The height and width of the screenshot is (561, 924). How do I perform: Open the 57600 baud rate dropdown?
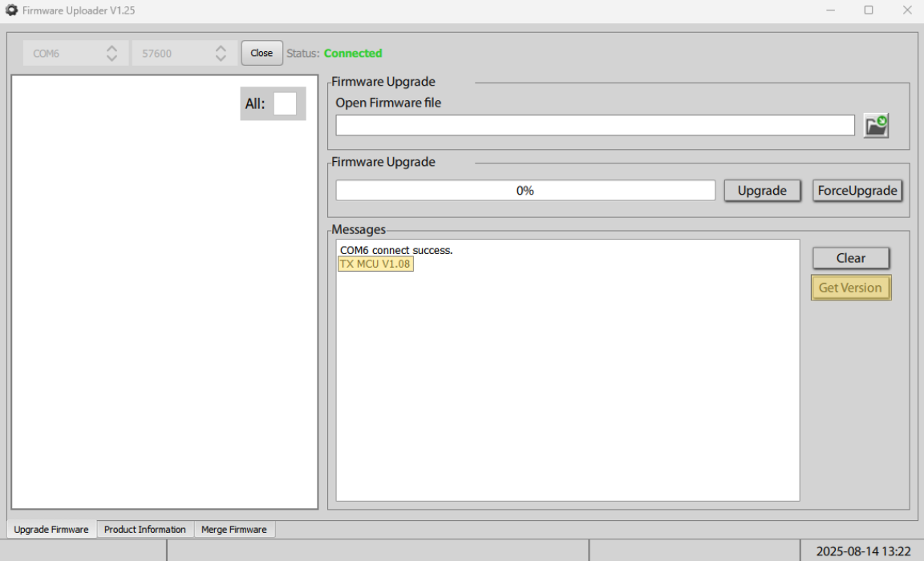[x=184, y=54]
